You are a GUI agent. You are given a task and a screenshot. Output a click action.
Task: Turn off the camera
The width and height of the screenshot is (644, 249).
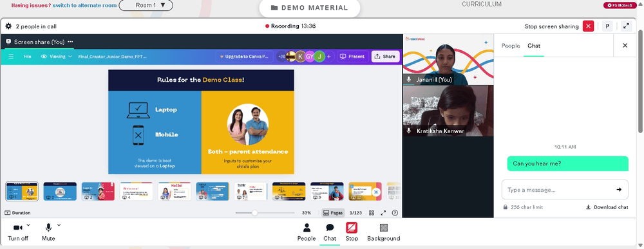(17, 232)
